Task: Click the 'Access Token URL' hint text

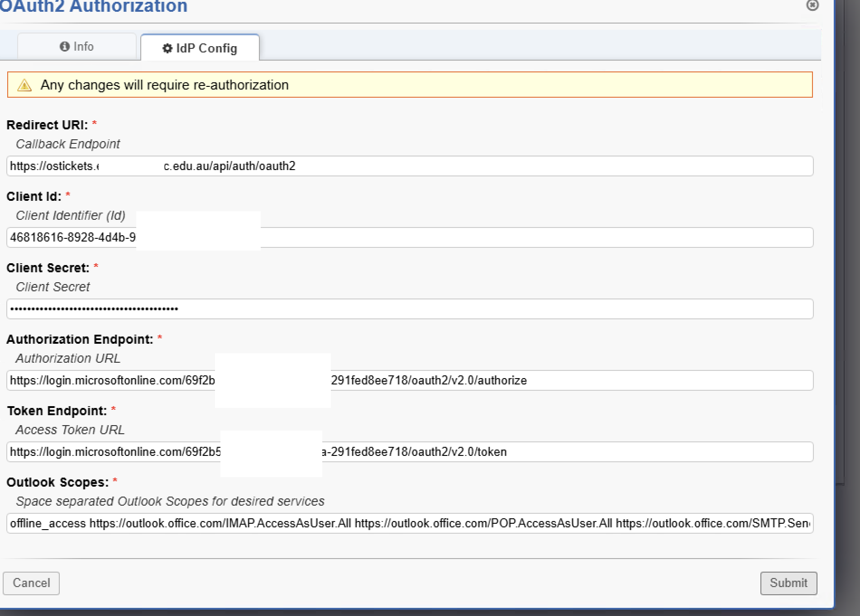Action: pyautogui.click(x=70, y=430)
